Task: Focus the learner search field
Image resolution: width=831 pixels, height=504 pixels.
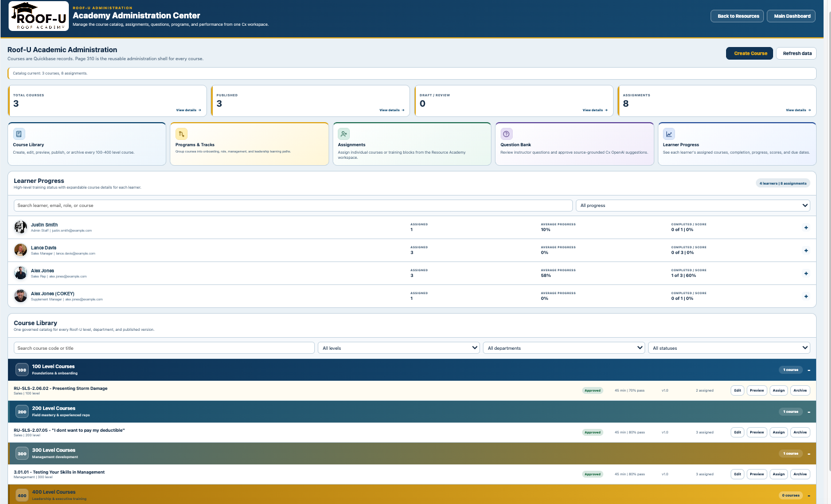Action: coord(293,205)
